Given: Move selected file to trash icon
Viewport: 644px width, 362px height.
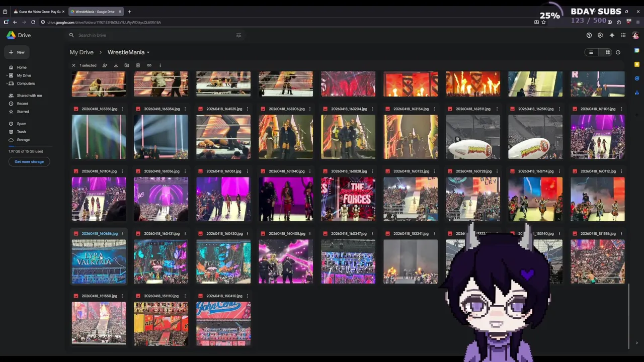Looking at the screenshot, I should tap(138, 65).
